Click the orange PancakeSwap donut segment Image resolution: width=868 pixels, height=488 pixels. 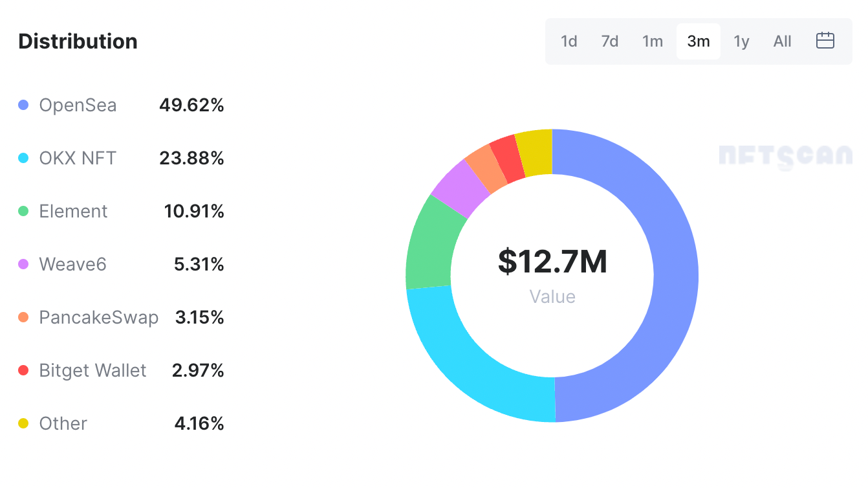click(x=486, y=166)
